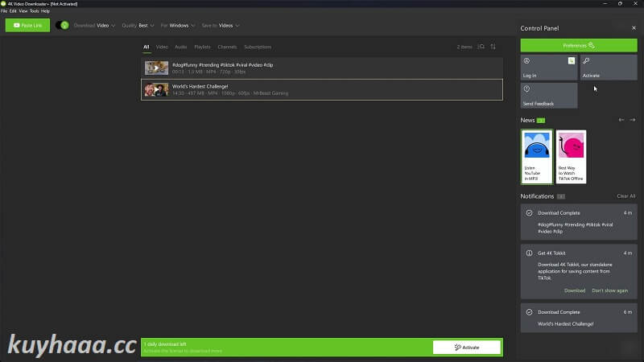Open the File menu
Screen dimensions: 644x362
[x=4, y=11]
